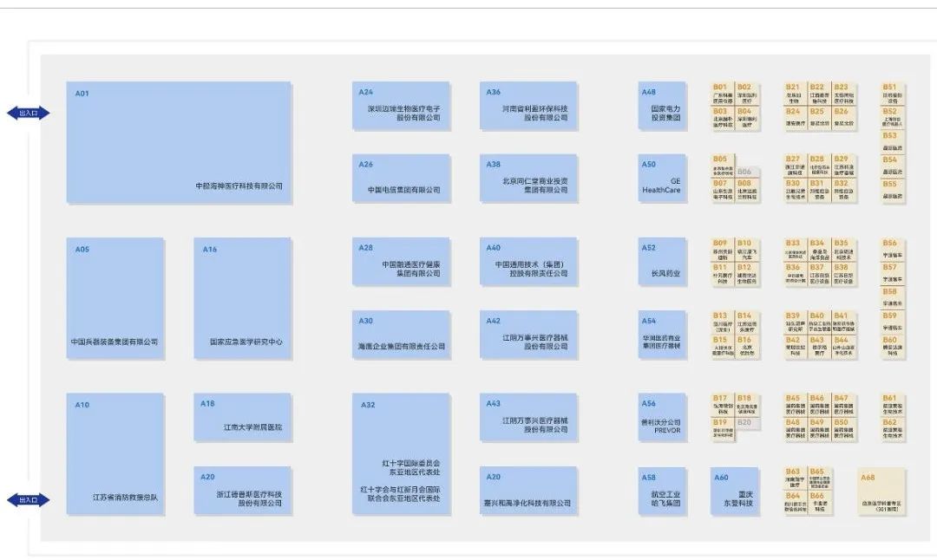Select booth A60 重庆东登科技
937x560 pixels.
[735, 491]
